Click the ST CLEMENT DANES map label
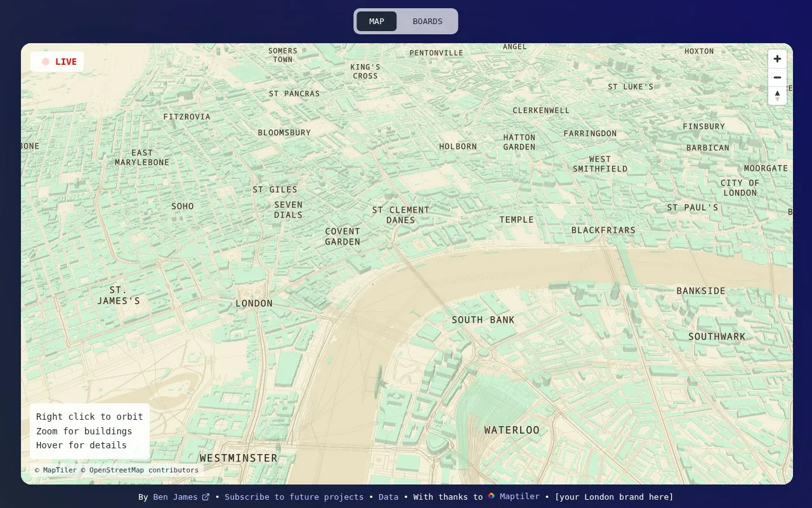This screenshot has height=508, width=812. (401, 215)
